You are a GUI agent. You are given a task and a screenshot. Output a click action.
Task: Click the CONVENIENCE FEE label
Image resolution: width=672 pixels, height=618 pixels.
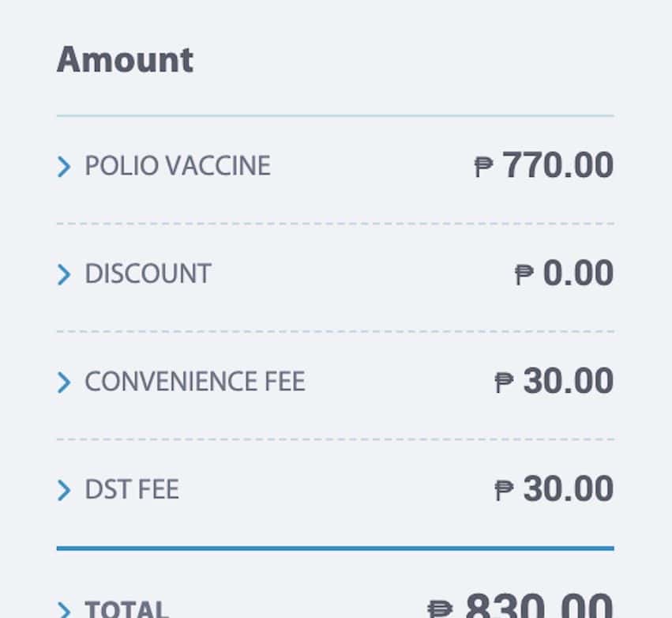pos(194,382)
